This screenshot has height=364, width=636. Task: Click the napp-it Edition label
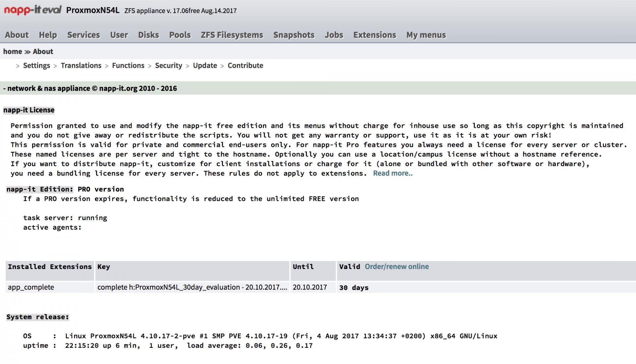(40, 189)
